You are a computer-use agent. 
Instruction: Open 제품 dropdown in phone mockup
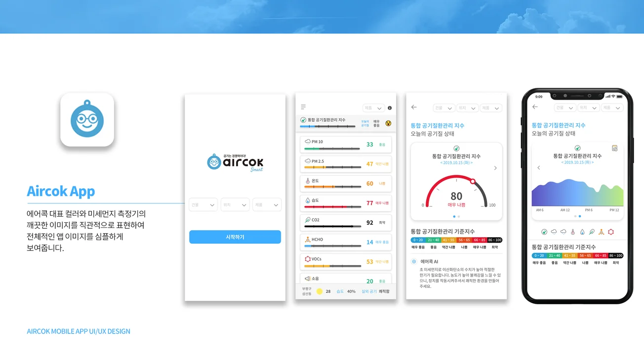(611, 108)
